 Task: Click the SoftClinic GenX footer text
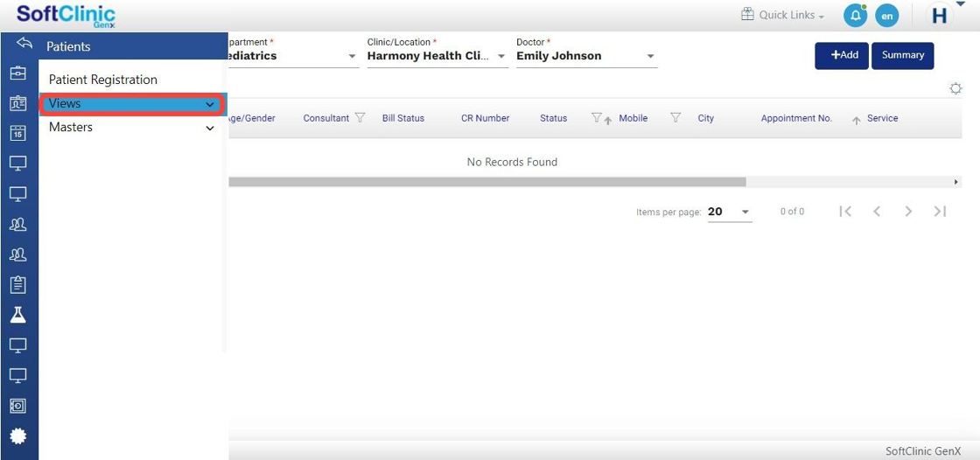923,451
